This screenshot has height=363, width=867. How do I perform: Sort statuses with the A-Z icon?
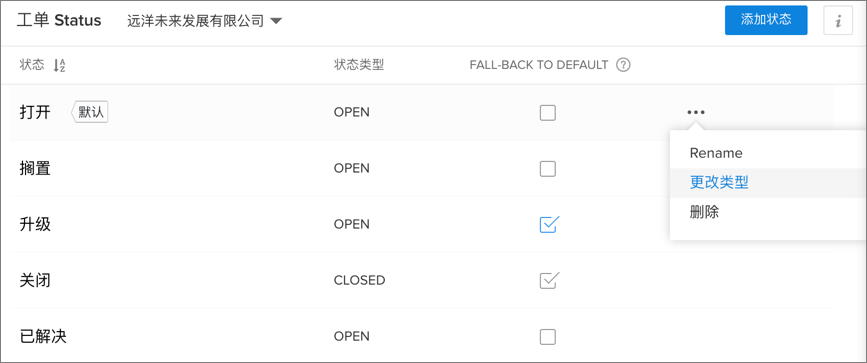[59, 65]
